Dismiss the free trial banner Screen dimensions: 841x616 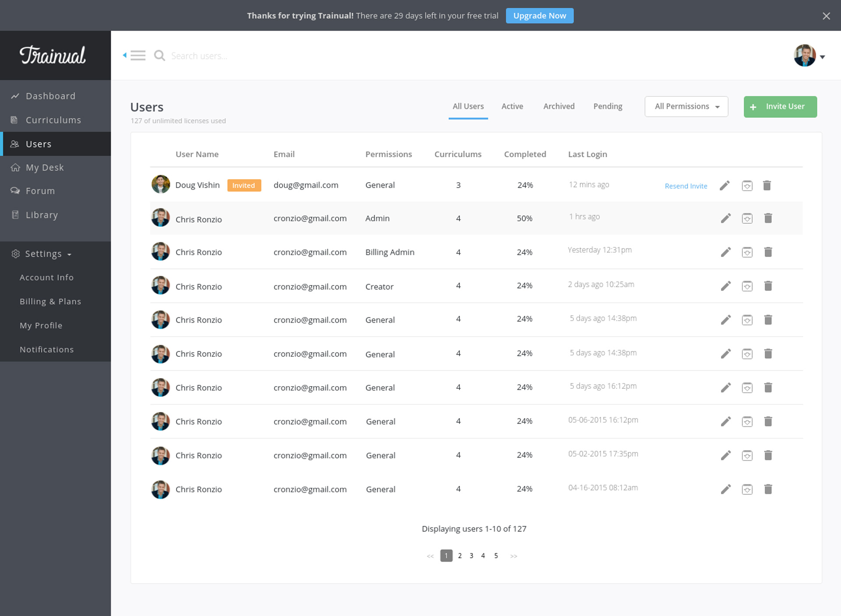(x=826, y=16)
